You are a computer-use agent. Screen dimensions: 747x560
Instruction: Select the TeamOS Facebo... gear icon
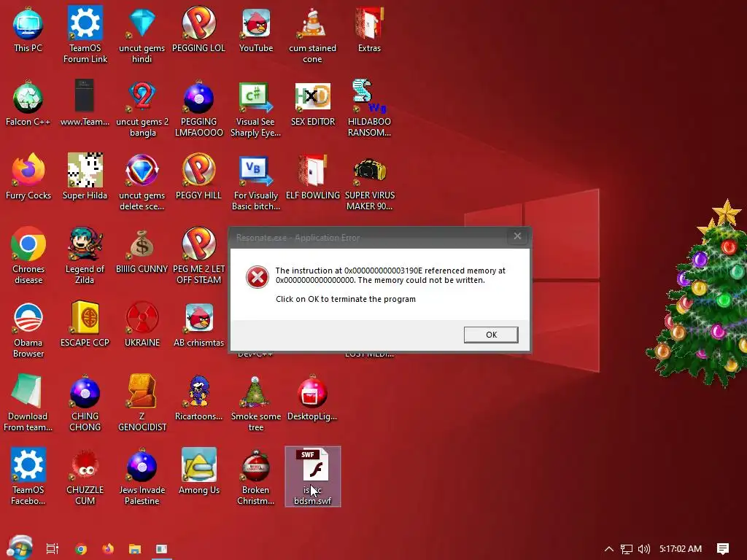pyautogui.click(x=28, y=476)
